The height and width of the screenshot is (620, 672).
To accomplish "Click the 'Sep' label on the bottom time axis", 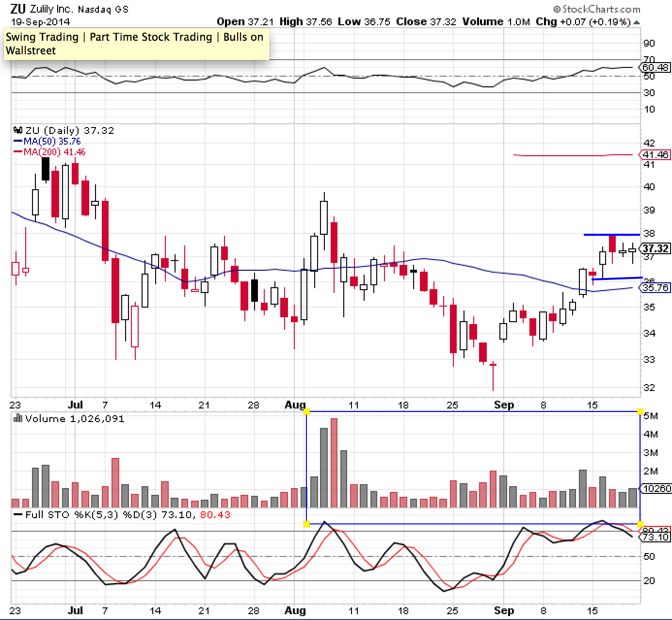I will 504,610.
